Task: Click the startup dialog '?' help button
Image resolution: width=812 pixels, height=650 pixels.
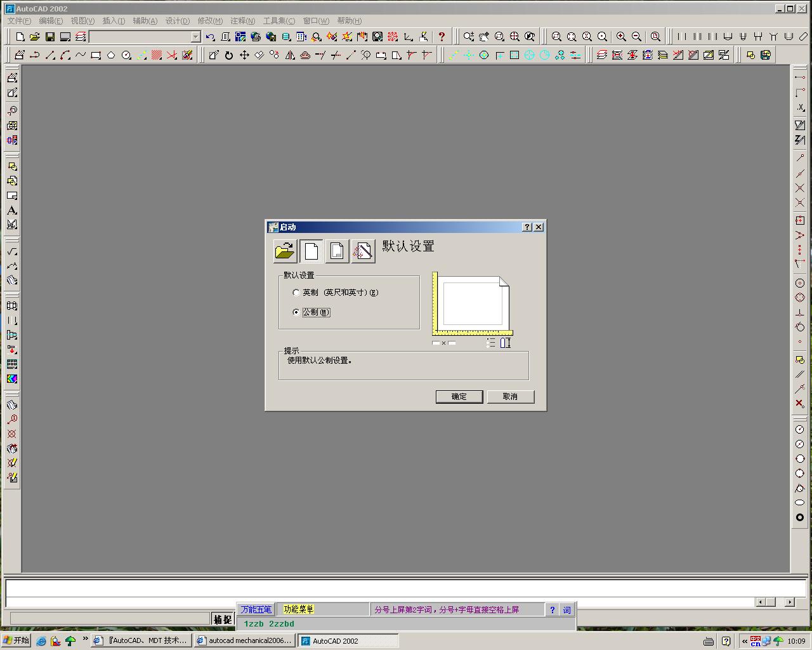Action: [527, 227]
